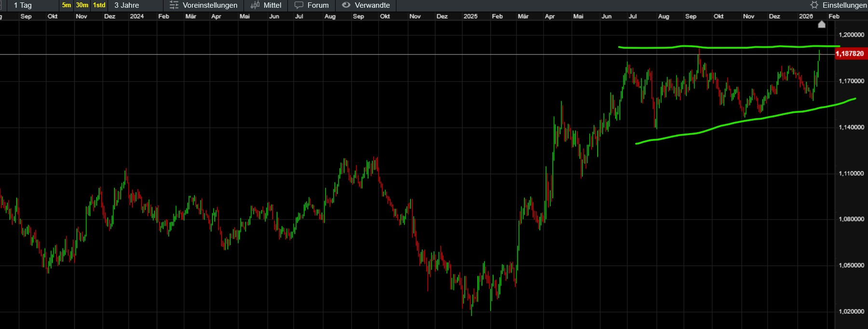Switch to the 30m interval

(82, 5)
